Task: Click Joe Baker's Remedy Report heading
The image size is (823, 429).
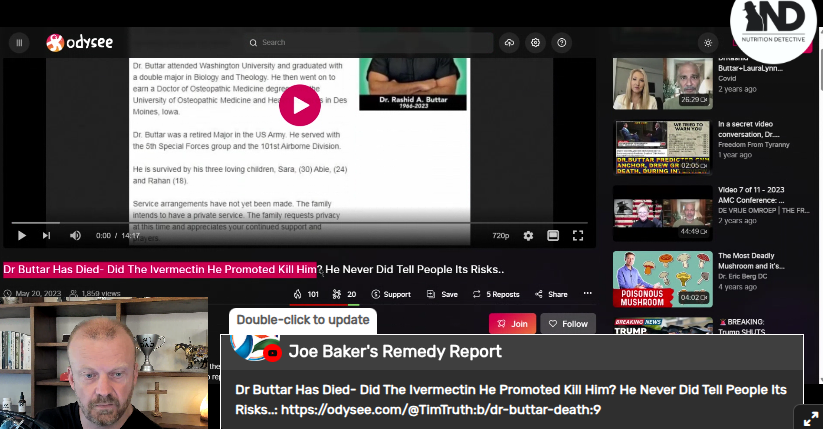Action: pyautogui.click(x=395, y=351)
